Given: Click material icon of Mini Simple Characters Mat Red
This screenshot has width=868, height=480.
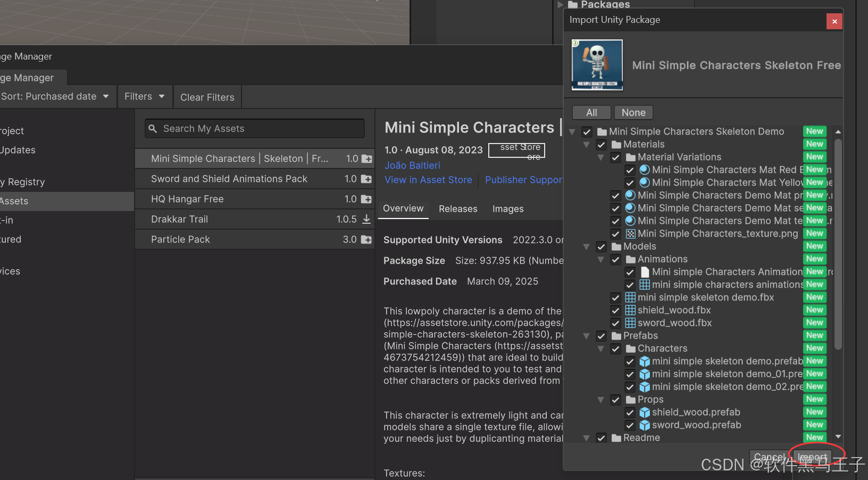Looking at the screenshot, I should pos(645,170).
